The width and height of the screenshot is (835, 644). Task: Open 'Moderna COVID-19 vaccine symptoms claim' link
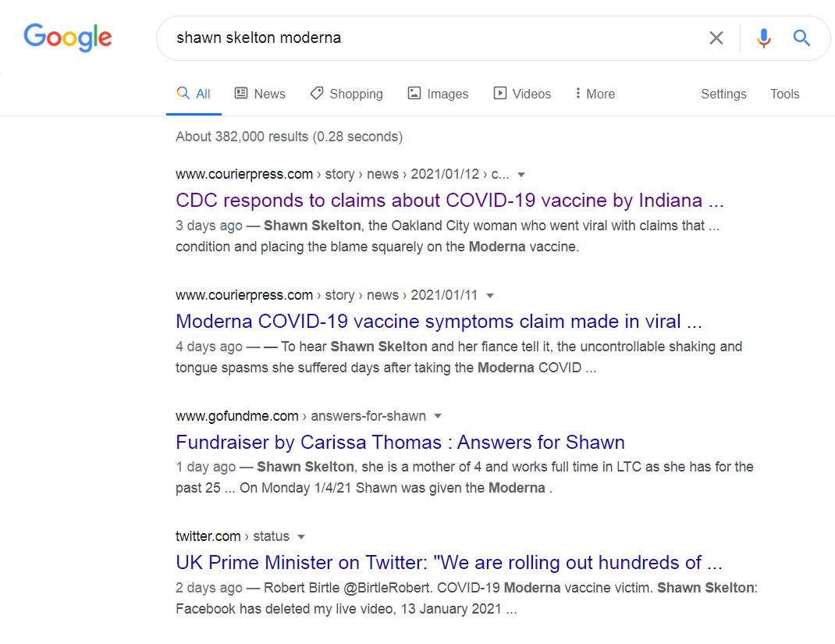(439, 321)
